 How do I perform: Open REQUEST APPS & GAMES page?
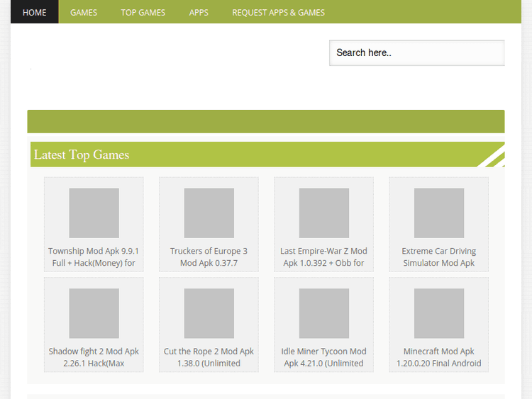278,12
